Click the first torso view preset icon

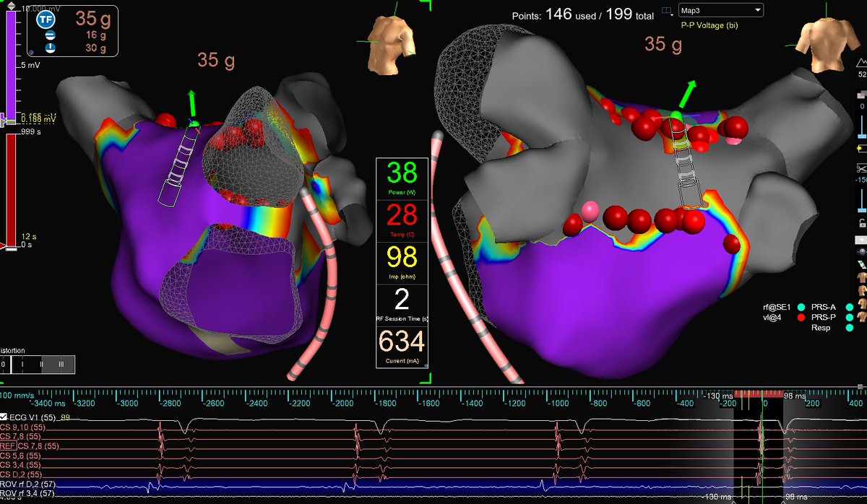(860, 277)
